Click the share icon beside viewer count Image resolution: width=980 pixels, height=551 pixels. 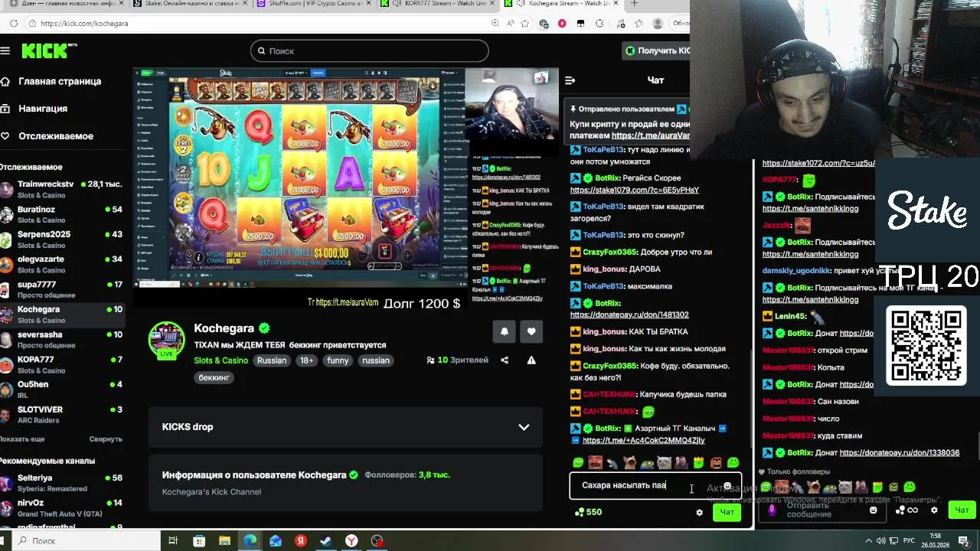504,360
